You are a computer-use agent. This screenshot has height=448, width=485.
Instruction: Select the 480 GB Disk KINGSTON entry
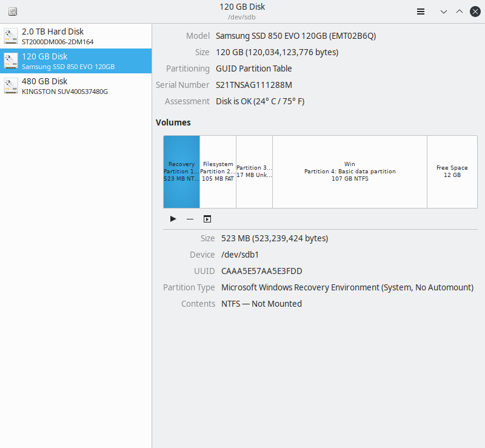(x=76, y=85)
